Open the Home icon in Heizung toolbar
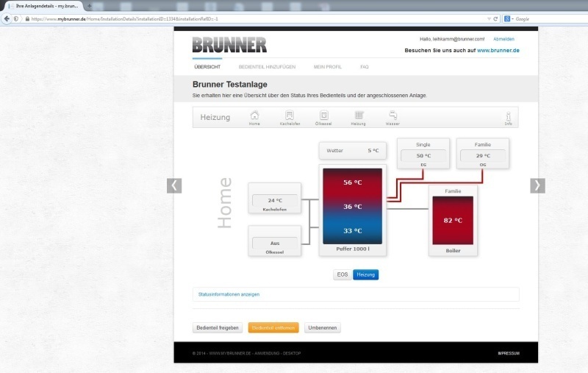 [254, 118]
